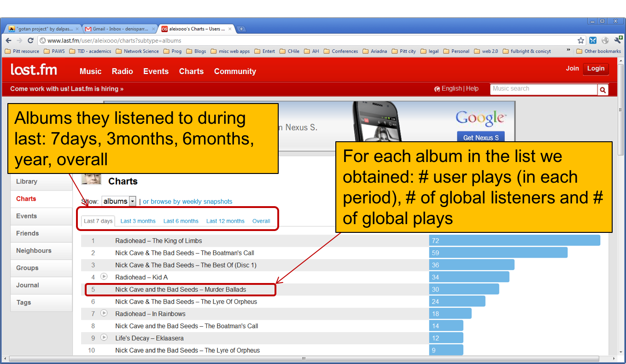Viewport: 626px width, 364px height.
Task: Click the Get Nexus S ad button
Action: pos(481,138)
